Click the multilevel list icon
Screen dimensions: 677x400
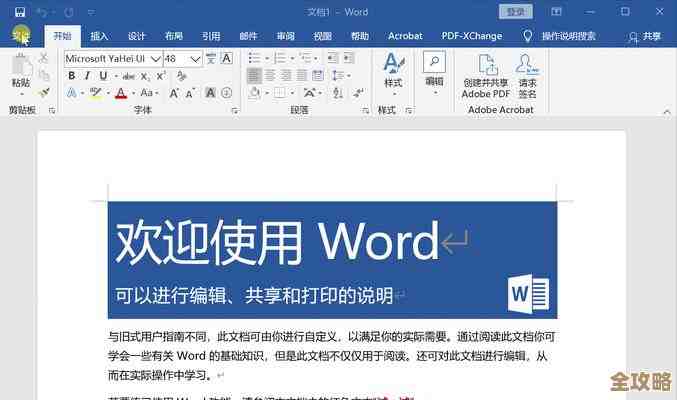pyautogui.click(x=308, y=58)
